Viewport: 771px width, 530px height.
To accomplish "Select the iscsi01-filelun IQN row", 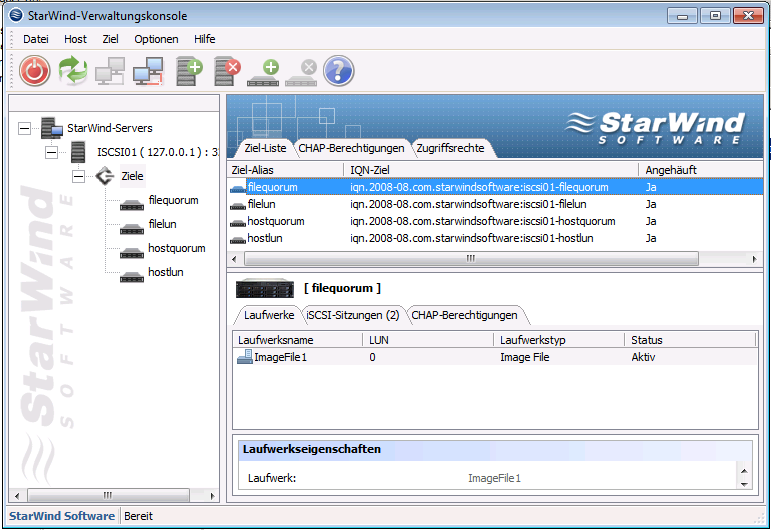I will pyautogui.click(x=496, y=204).
